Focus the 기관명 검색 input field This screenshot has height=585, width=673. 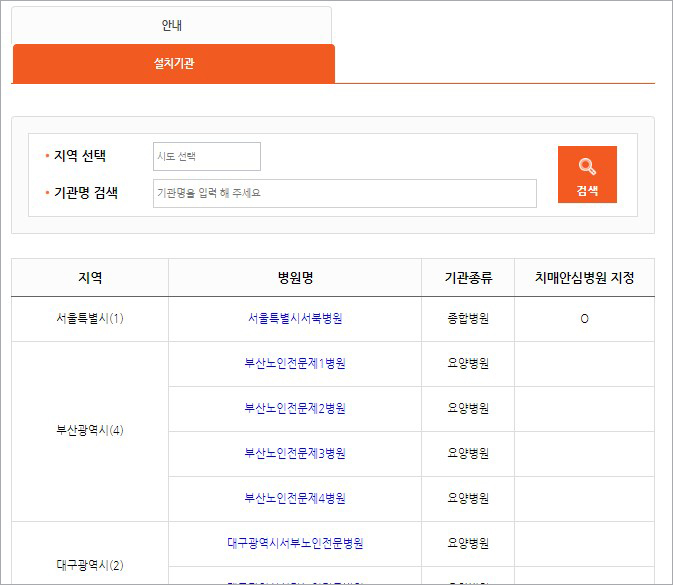tap(345, 193)
